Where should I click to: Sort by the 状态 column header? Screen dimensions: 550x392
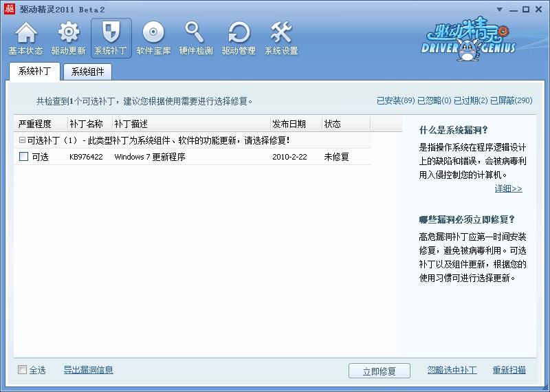346,124
